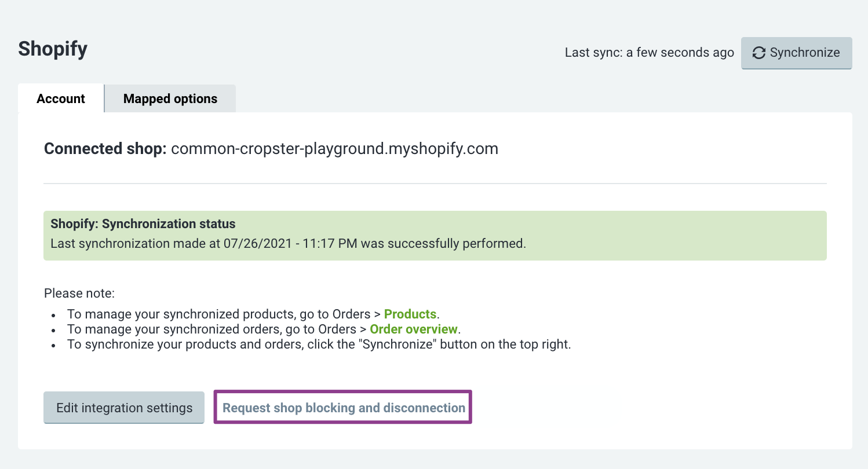Follow the Products link
The height and width of the screenshot is (469, 868).
pyautogui.click(x=410, y=314)
